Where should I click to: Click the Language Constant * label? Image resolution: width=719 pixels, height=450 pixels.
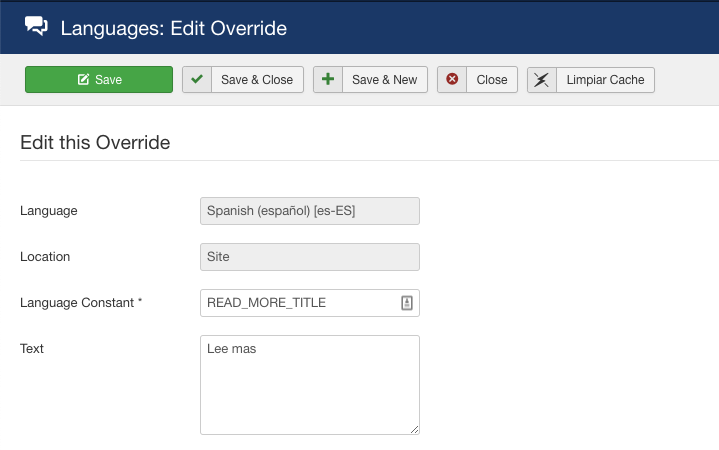pyautogui.click(x=81, y=302)
